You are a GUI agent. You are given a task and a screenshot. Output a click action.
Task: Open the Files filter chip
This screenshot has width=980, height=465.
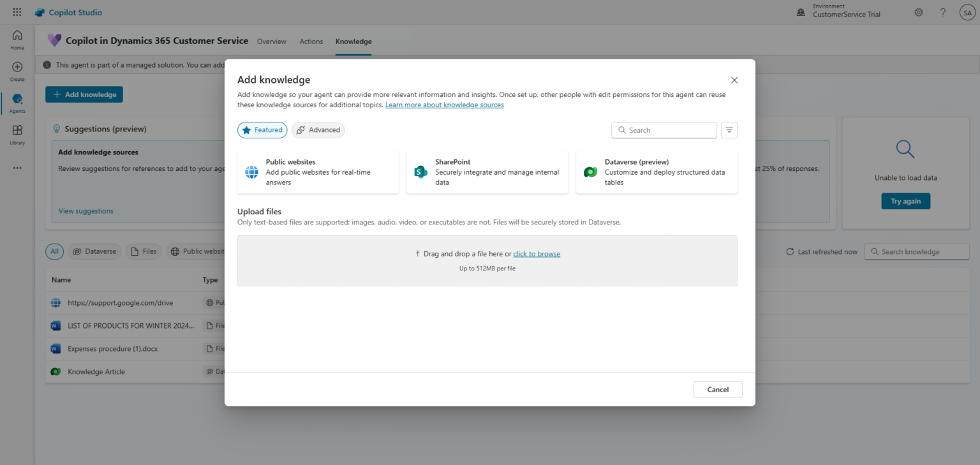click(143, 251)
